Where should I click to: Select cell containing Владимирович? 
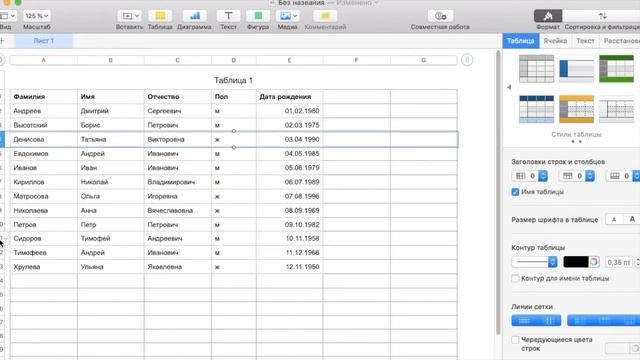pyautogui.click(x=178, y=182)
